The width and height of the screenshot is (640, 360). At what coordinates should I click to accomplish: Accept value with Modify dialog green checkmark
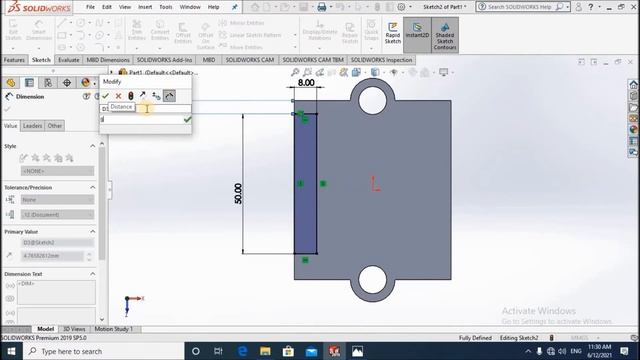point(105,96)
